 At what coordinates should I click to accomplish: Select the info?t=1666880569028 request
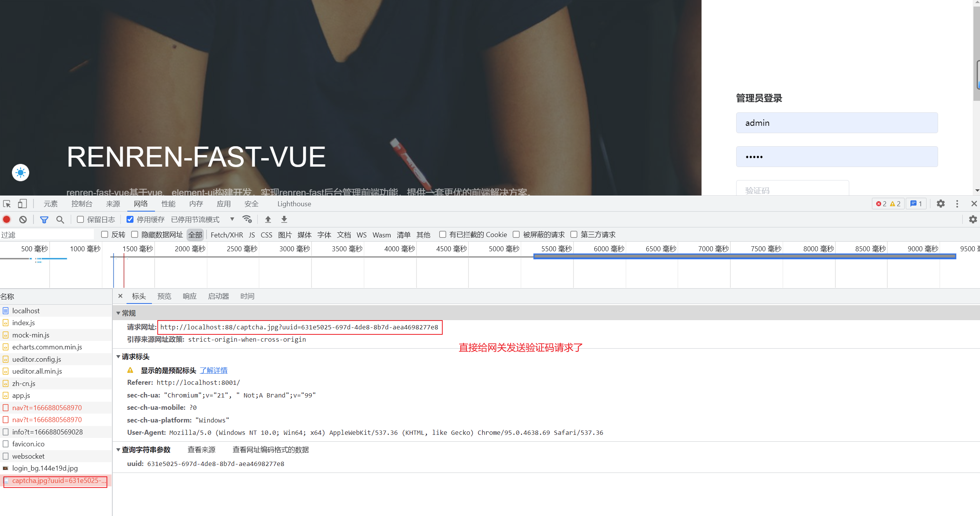[x=56, y=432]
